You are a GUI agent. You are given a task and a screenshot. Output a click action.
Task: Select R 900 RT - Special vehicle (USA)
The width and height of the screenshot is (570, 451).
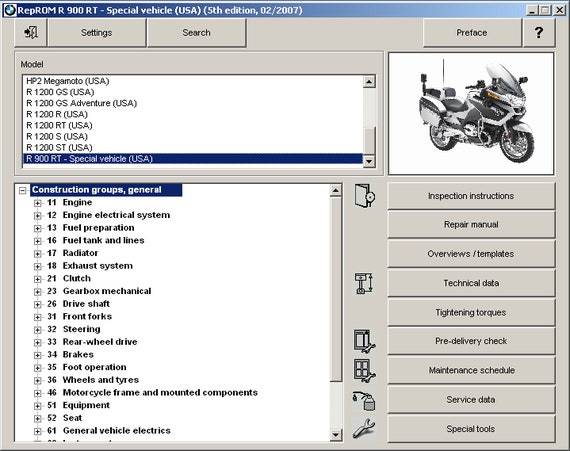pyautogui.click(x=193, y=159)
